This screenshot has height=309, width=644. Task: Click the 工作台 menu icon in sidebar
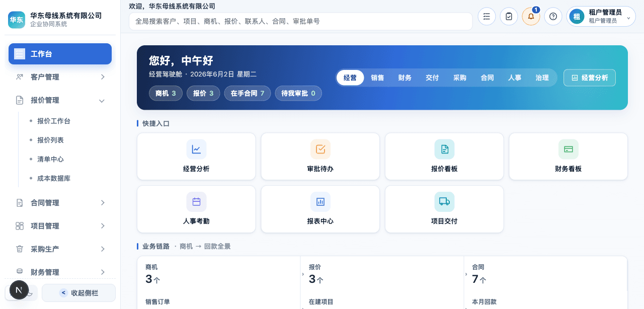(20, 54)
